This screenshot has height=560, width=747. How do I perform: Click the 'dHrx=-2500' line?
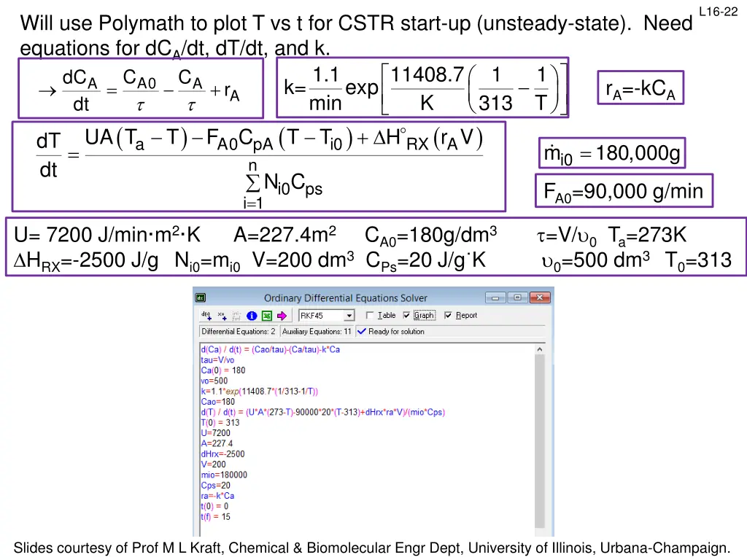[223, 454]
